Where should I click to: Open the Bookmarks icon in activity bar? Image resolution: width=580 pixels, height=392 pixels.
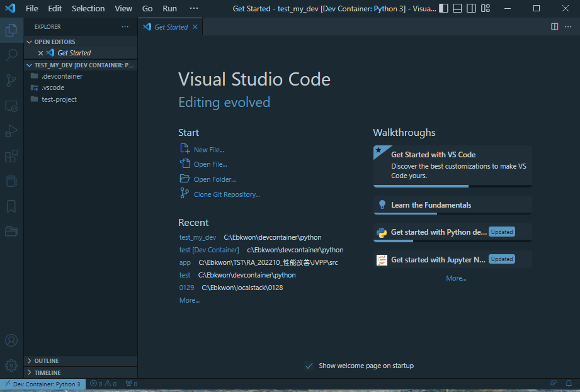click(x=11, y=206)
